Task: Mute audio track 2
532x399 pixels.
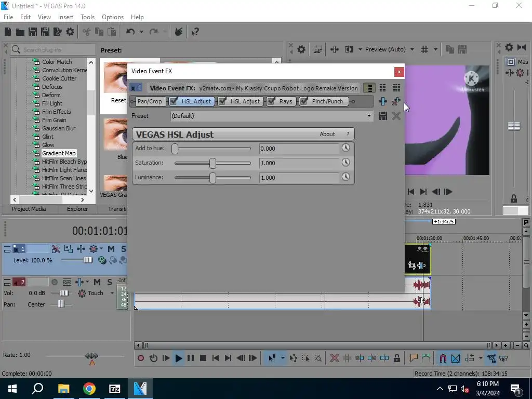Action: [x=97, y=282]
